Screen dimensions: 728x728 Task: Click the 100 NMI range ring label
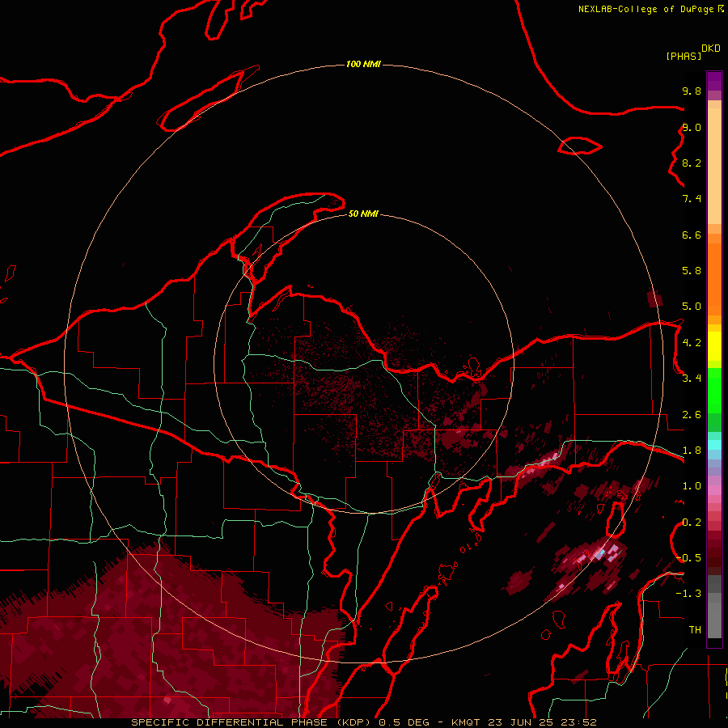point(363,64)
